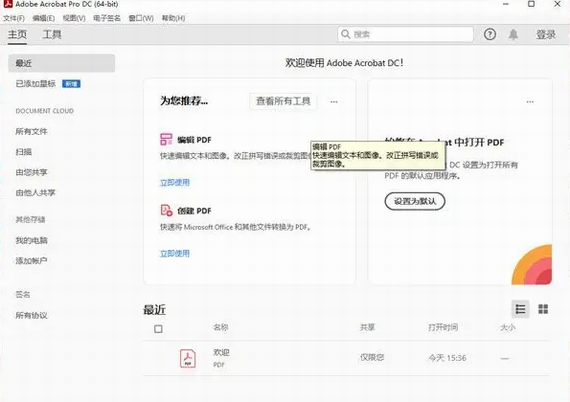Viewport: 570px width, 402px height.
Task: Open 所有文件 under Document Cloud
Action: (x=31, y=131)
